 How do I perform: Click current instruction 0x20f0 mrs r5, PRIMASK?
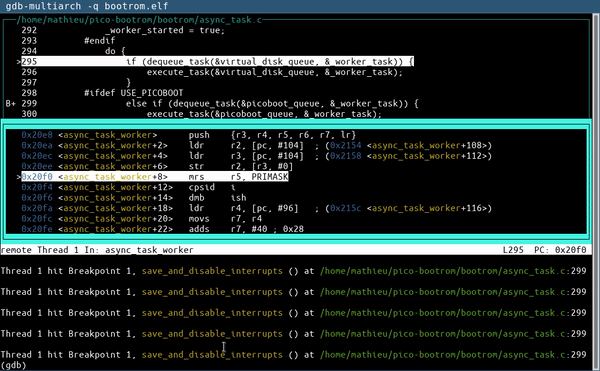tap(155, 177)
